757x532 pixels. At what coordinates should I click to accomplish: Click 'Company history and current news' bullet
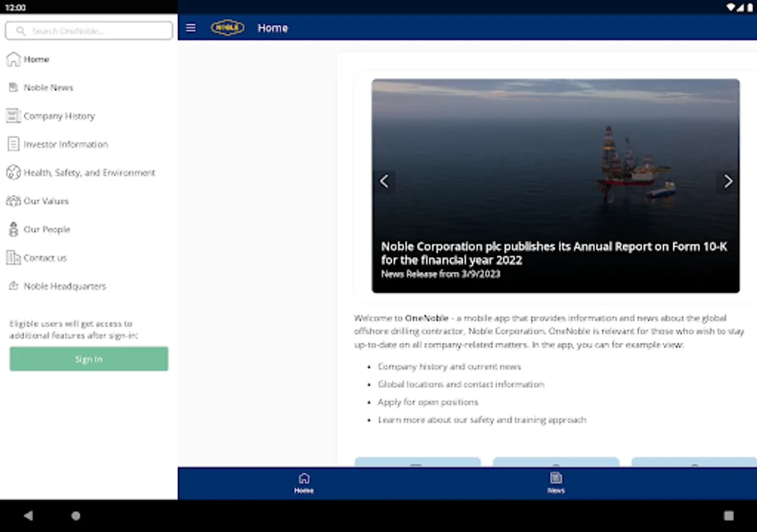(x=449, y=366)
